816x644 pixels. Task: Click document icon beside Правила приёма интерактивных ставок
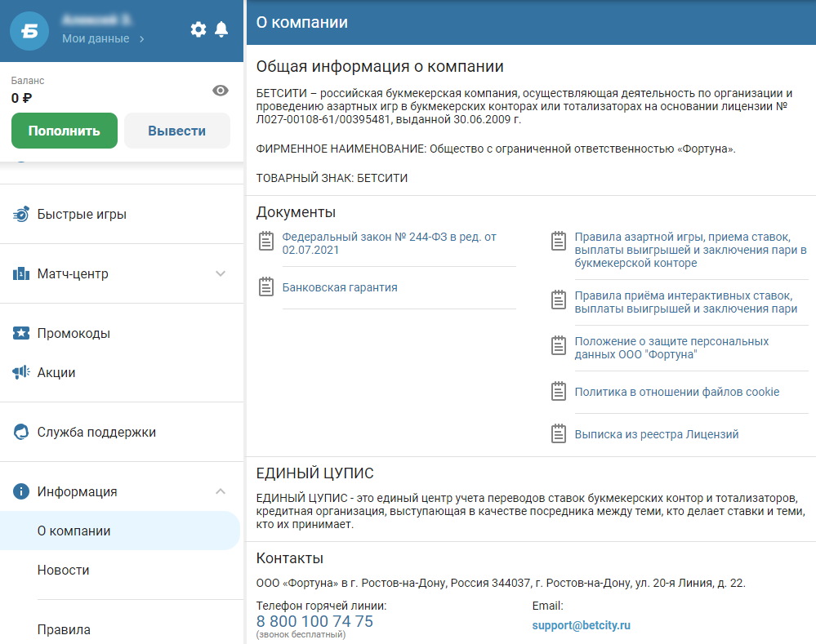pos(559,300)
